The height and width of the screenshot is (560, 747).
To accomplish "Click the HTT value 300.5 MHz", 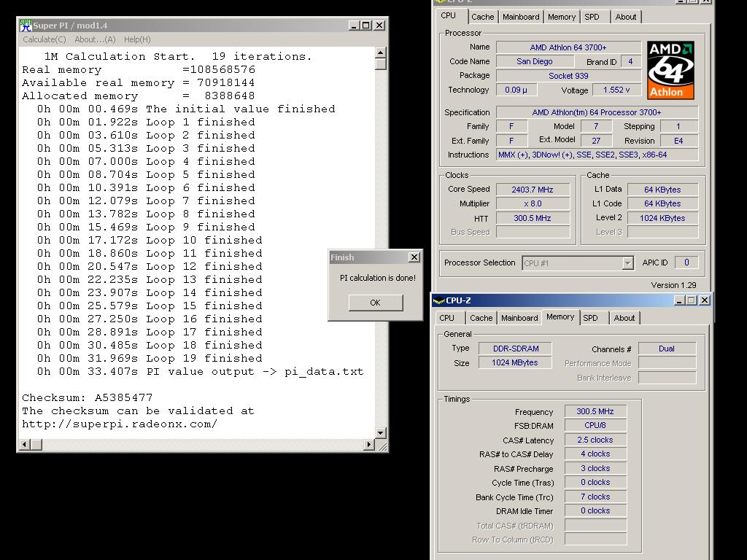I will click(x=533, y=218).
